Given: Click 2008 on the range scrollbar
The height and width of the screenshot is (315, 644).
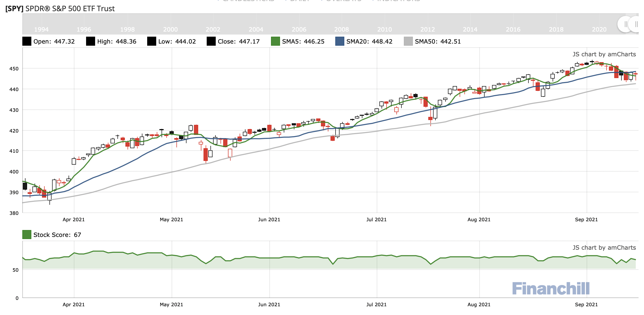Looking at the screenshot, I should point(341,29).
